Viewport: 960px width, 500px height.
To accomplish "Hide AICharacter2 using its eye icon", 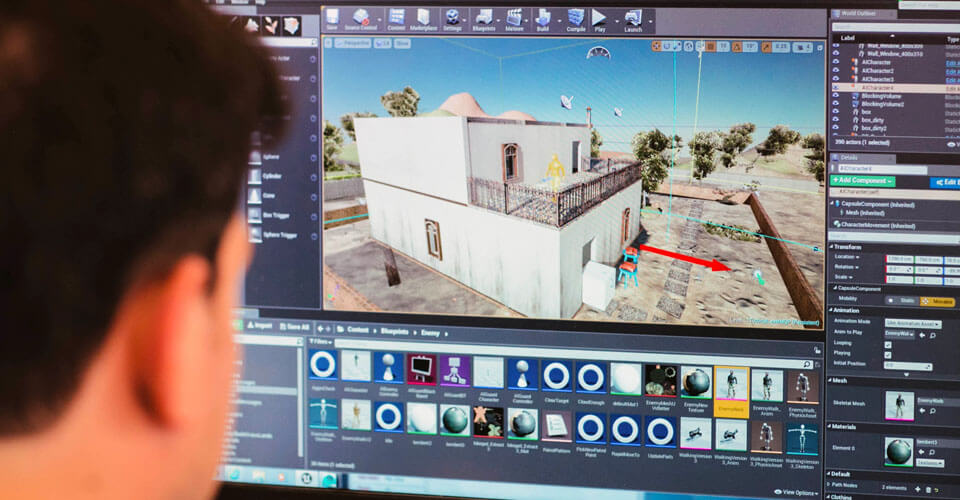I will pos(836,70).
